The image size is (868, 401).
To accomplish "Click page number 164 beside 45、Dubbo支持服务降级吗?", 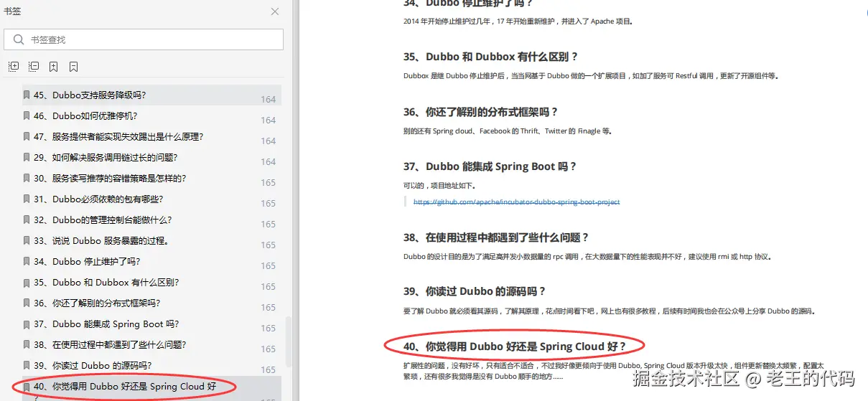I will click(269, 100).
